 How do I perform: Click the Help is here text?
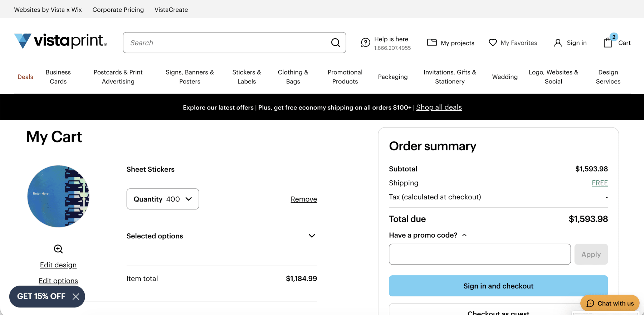coord(391,39)
